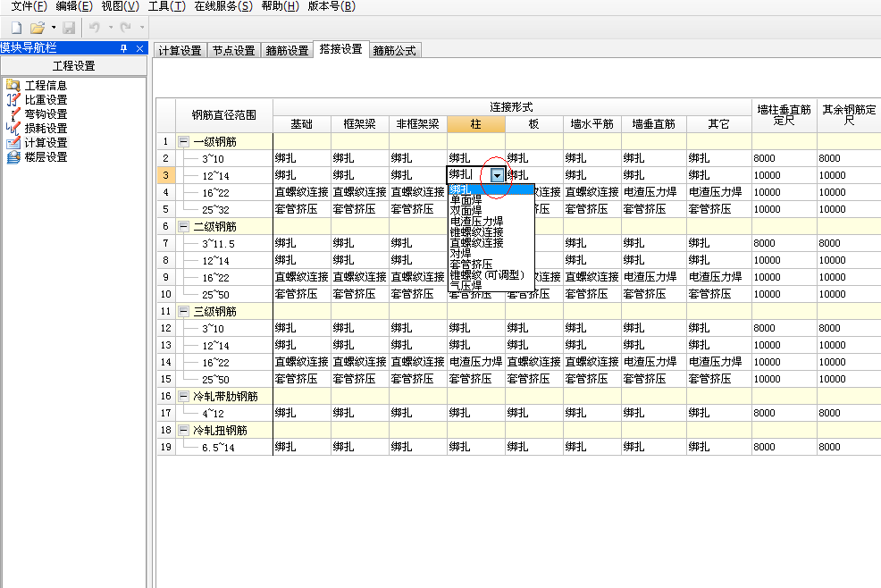The height and width of the screenshot is (588, 881).
Task: Pin the 模块导航栏 panel
Action: 123,48
